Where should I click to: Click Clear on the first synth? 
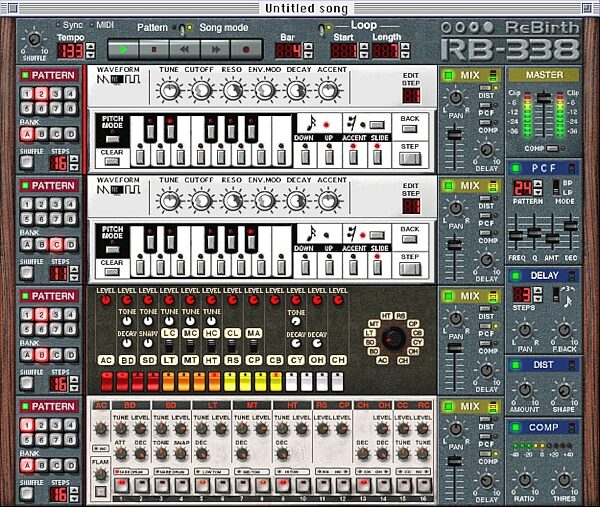[112, 161]
